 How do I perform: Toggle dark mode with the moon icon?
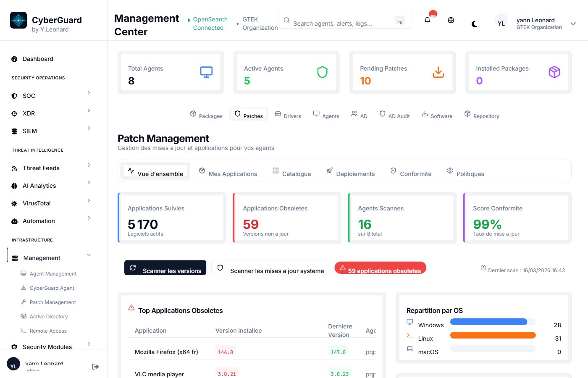point(474,24)
